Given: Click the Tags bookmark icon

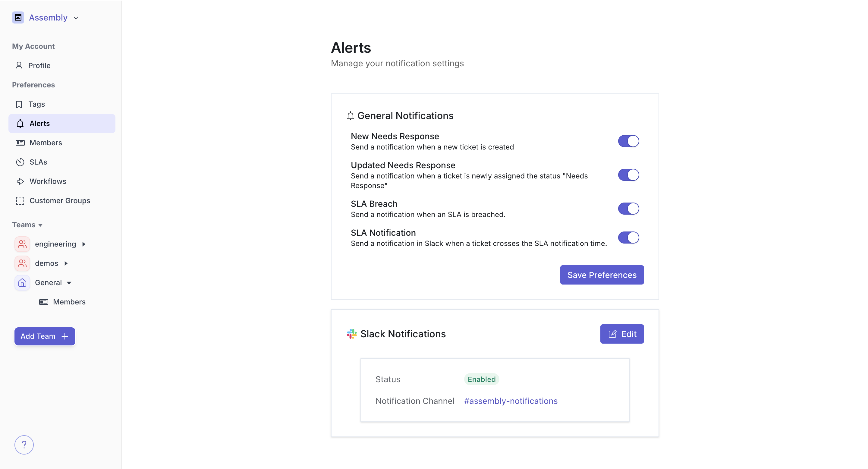Looking at the screenshot, I should (x=19, y=105).
